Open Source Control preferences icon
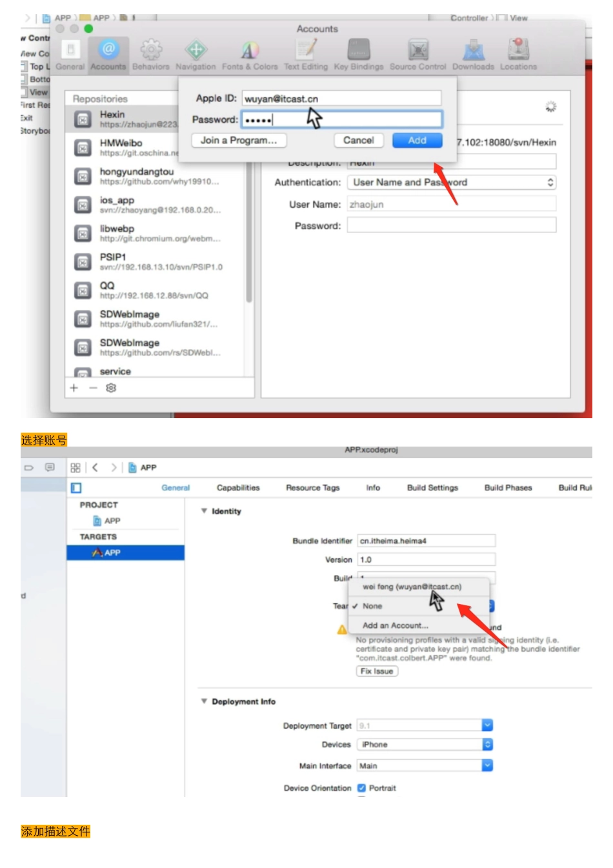Viewport: 613px width, 868px height. pyautogui.click(x=417, y=50)
